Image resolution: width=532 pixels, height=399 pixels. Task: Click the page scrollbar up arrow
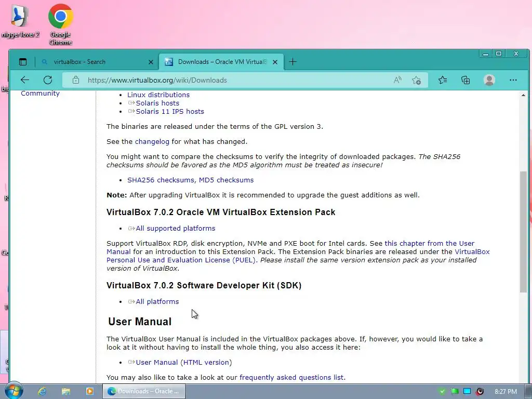click(x=523, y=96)
